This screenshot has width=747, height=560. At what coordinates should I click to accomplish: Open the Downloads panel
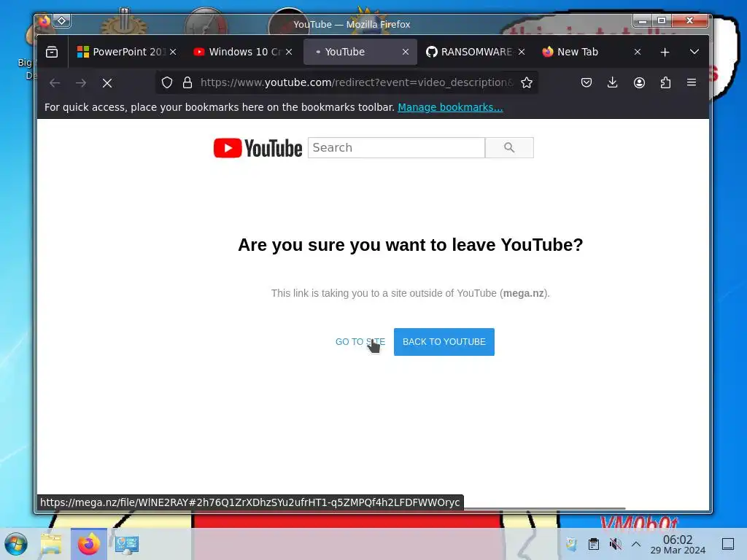pos(613,83)
